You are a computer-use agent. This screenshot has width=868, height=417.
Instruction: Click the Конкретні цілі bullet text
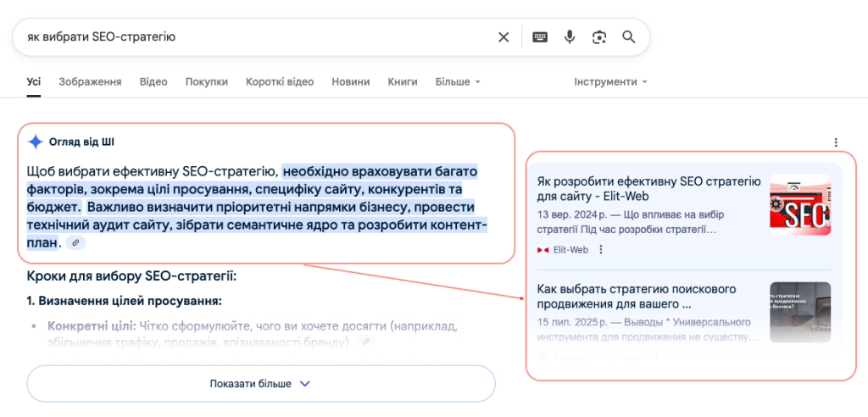(x=92, y=325)
